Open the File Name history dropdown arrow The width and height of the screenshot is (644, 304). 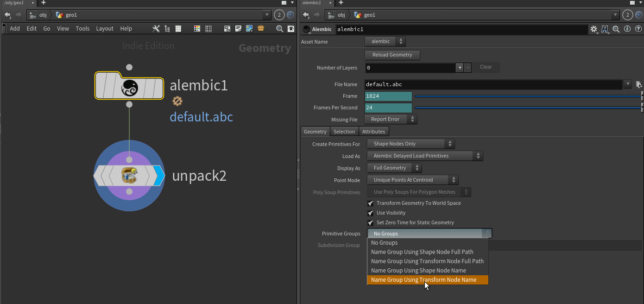coord(627,84)
